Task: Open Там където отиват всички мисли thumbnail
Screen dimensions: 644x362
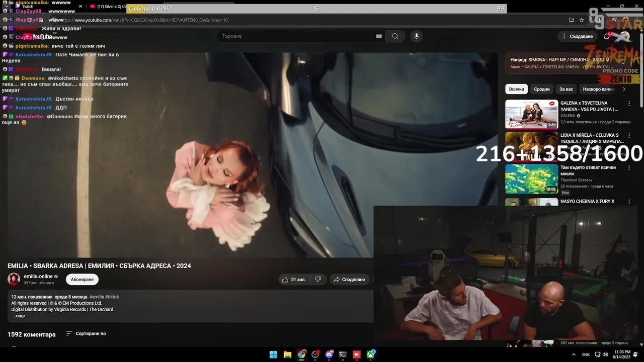Action: pos(531,178)
